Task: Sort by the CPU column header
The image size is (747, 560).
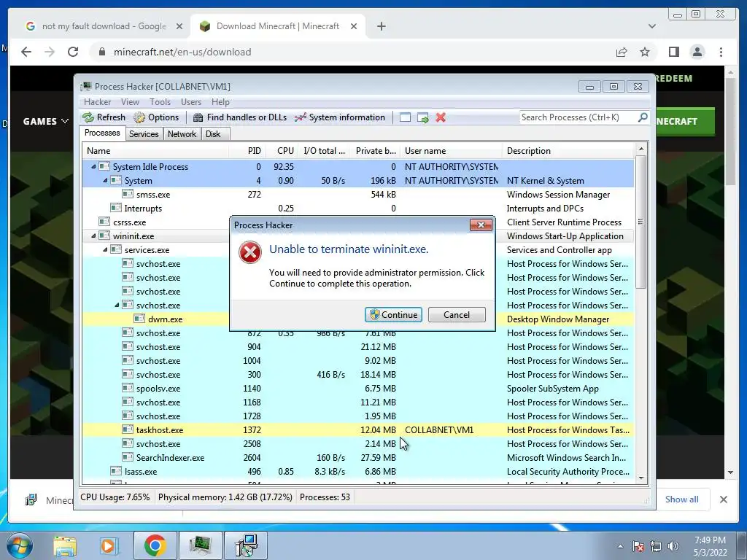Action: (x=282, y=150)
